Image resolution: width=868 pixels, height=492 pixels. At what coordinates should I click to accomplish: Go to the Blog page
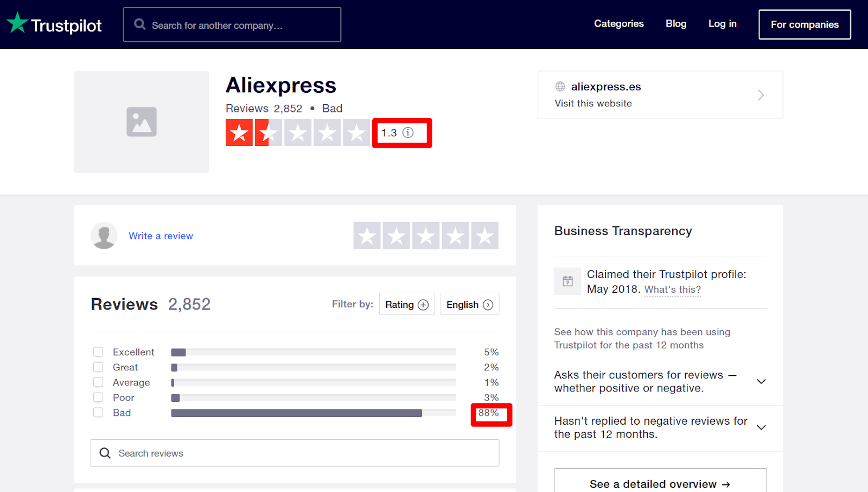[676, 24]
